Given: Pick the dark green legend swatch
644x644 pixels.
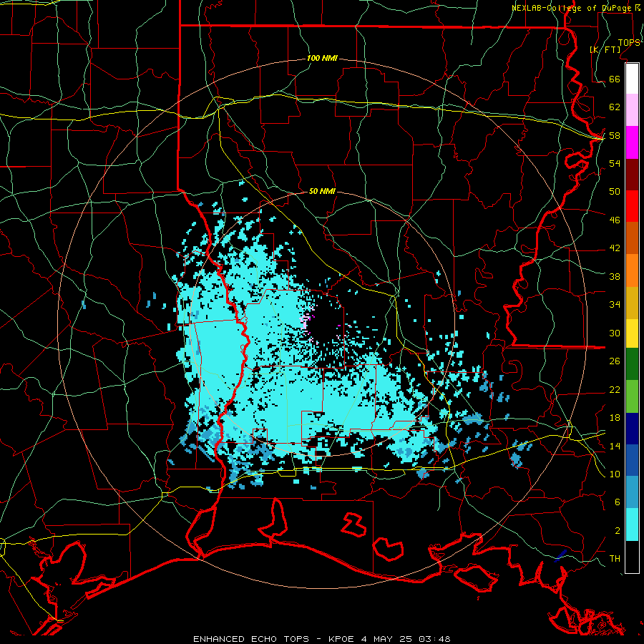Looking at the screenshot, I should [x=632, y=364].
